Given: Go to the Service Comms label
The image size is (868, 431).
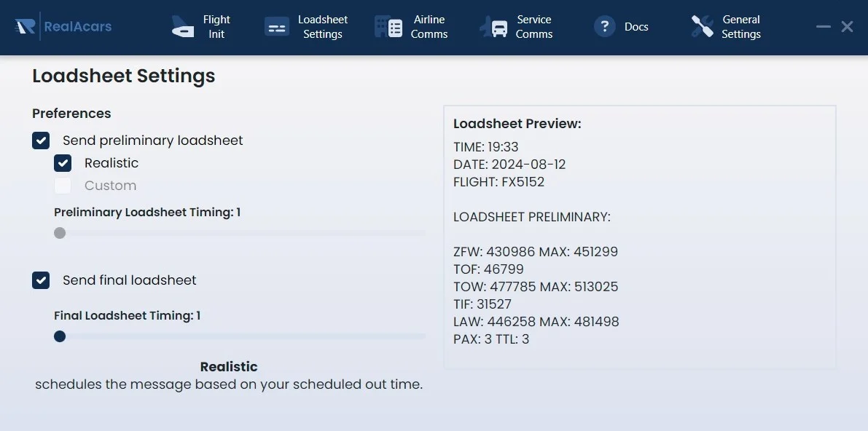Looking at the screenshot, I should click(x=534, y=27).
